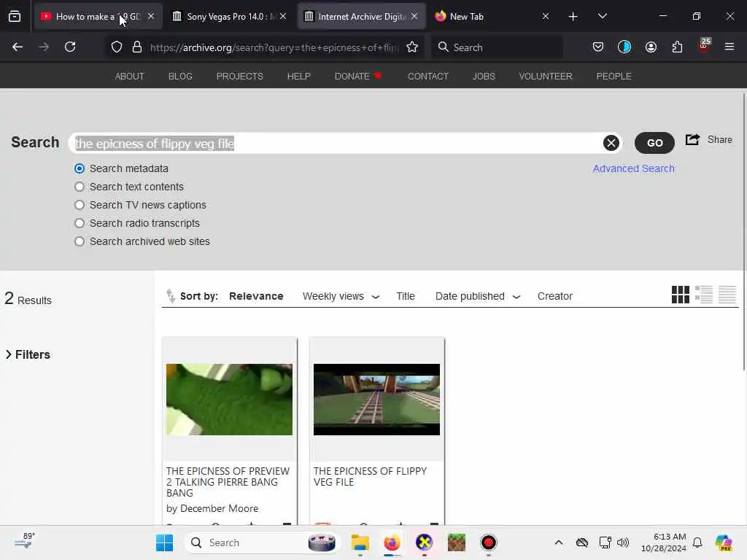Open the PROJECTS menu item
Viewport: 747px width, 560px height.
pyautogui.click(x=239, y=76)
